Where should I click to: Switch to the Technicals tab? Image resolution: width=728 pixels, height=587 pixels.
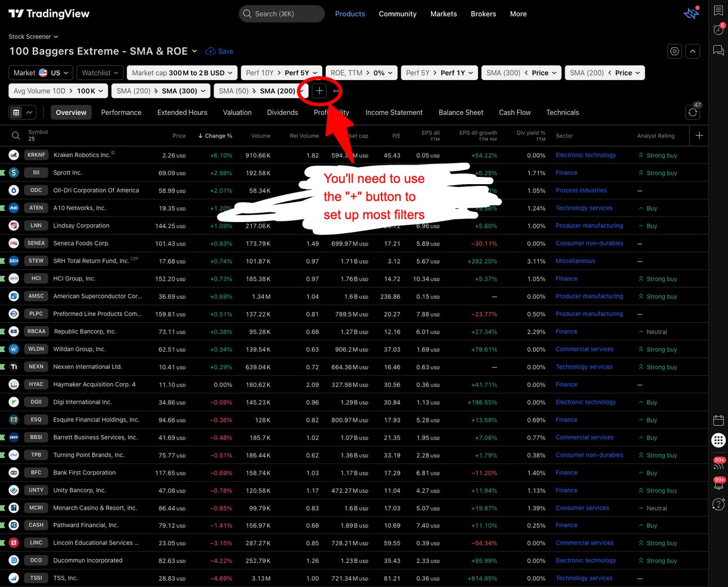pyautogui.click(x=562, y=113)
